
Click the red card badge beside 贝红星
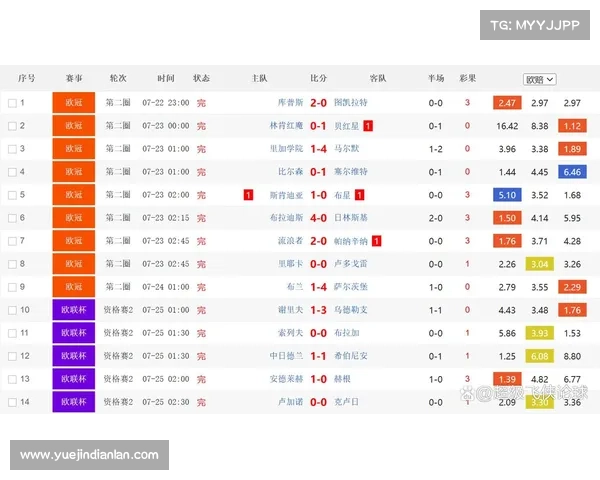(x=368, y=126)
